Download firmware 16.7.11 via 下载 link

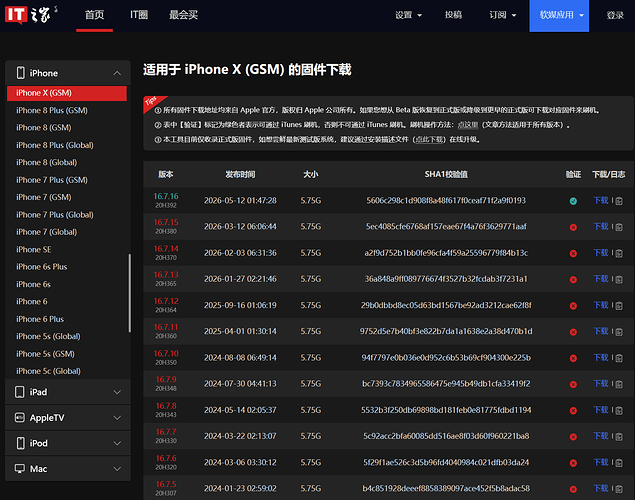click(601, 331)
